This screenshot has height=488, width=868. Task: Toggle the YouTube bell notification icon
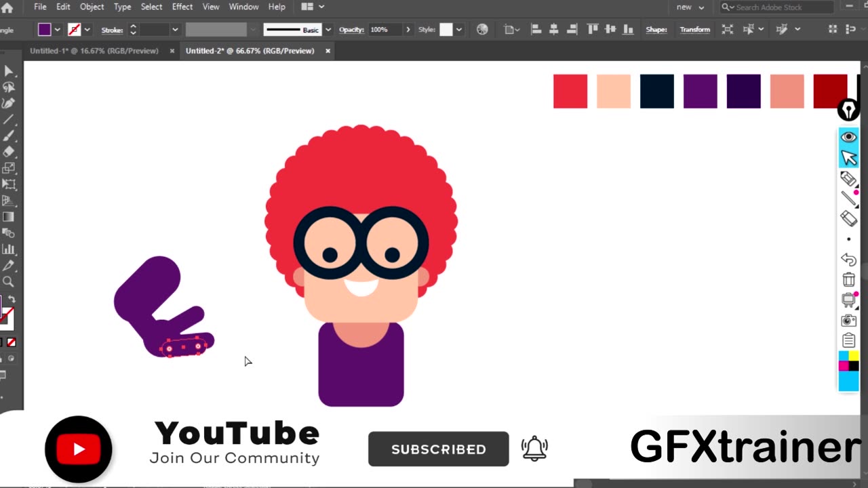(534, 449)
